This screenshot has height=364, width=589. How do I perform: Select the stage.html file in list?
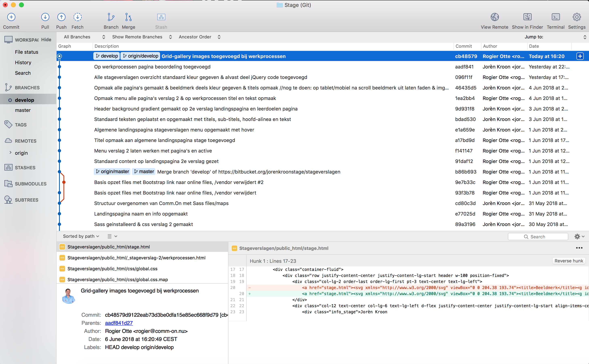tap(142, 247)
